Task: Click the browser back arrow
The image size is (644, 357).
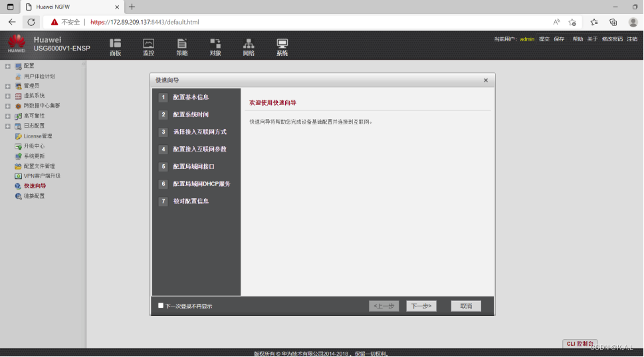Action: (x=12, y=22)
